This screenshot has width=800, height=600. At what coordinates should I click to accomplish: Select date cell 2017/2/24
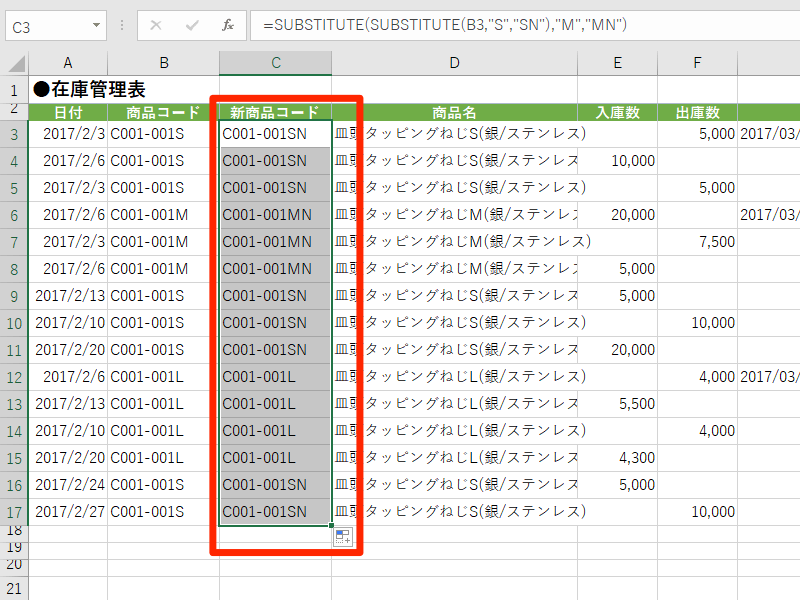68,485
